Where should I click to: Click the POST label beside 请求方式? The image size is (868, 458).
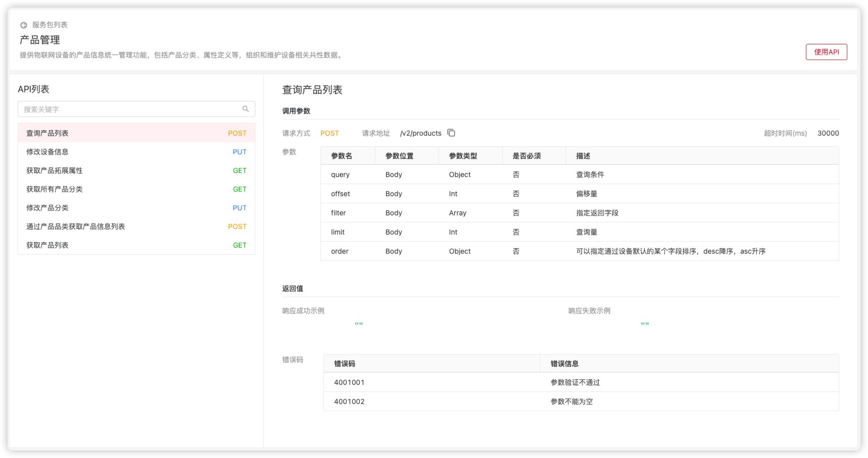click(330, 133)
